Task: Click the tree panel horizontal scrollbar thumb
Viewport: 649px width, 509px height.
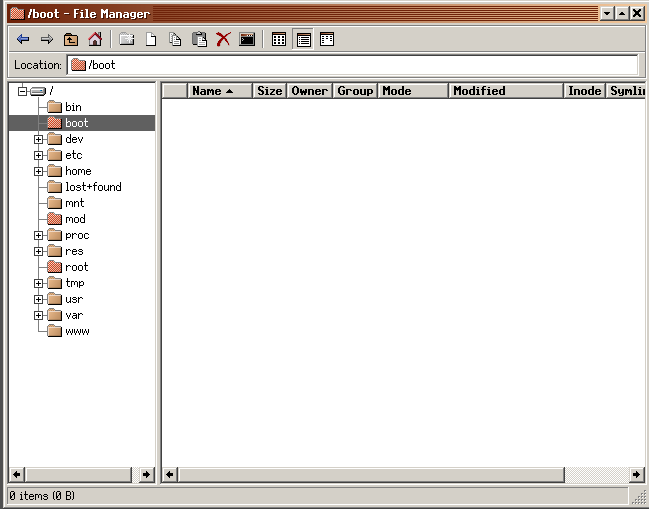Action: tap(79, 475)
